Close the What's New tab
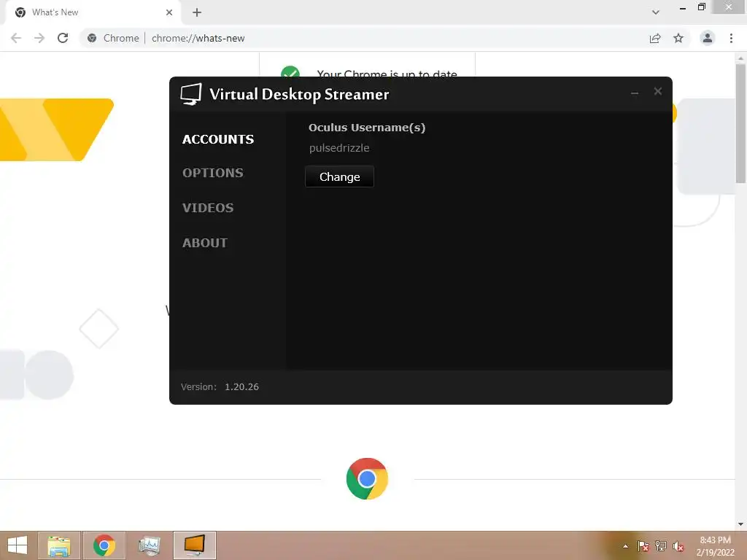This screenshot has height=560, width=747. coord(169,12)
